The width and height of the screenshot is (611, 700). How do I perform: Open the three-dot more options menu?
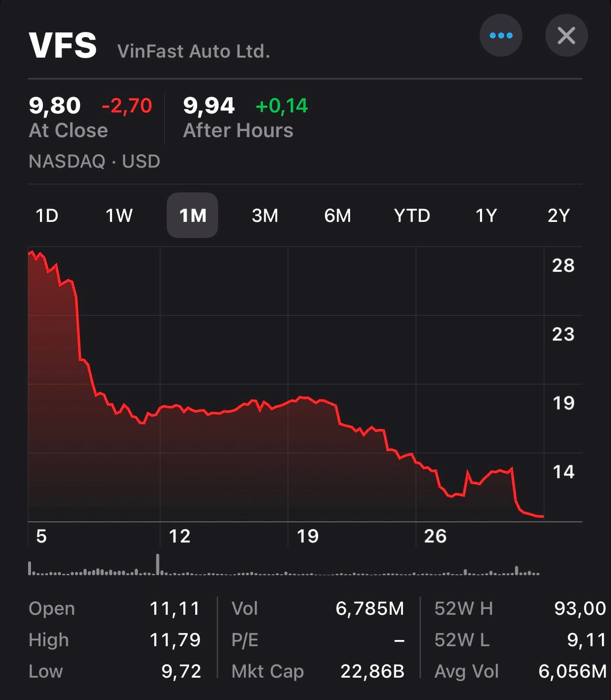click(501, 36)
